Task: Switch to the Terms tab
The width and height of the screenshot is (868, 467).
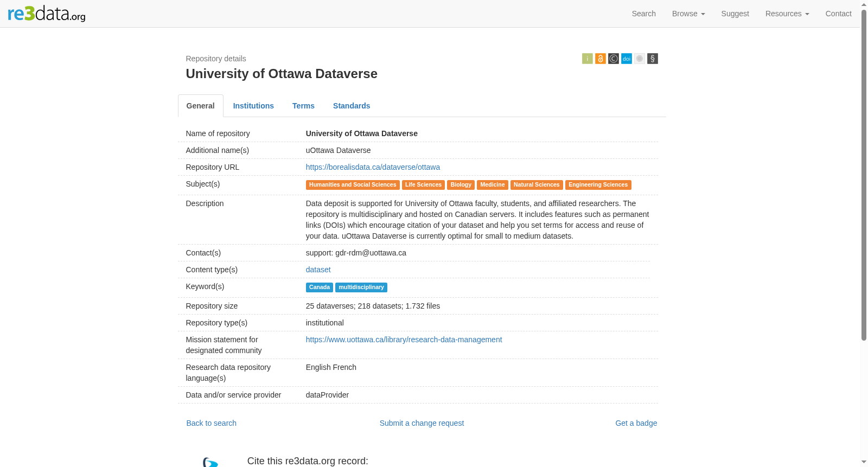Action: [303, 106]
